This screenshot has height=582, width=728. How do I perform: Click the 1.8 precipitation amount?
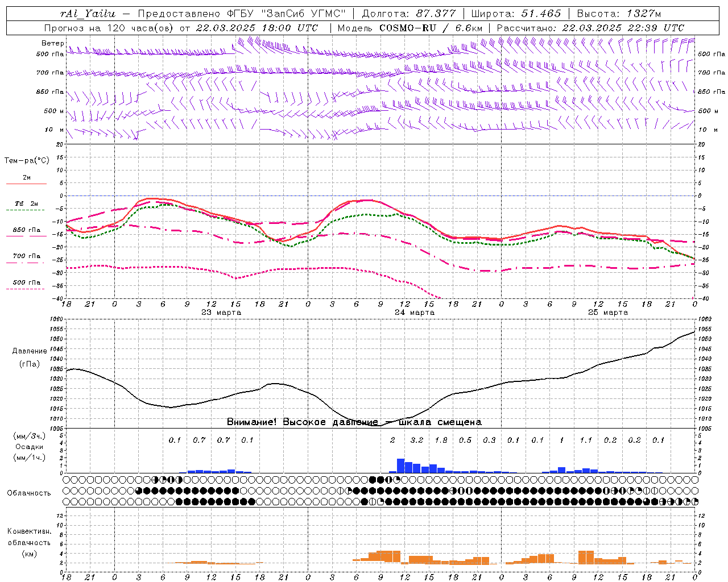pyautogui.click(x=441, y=440)
